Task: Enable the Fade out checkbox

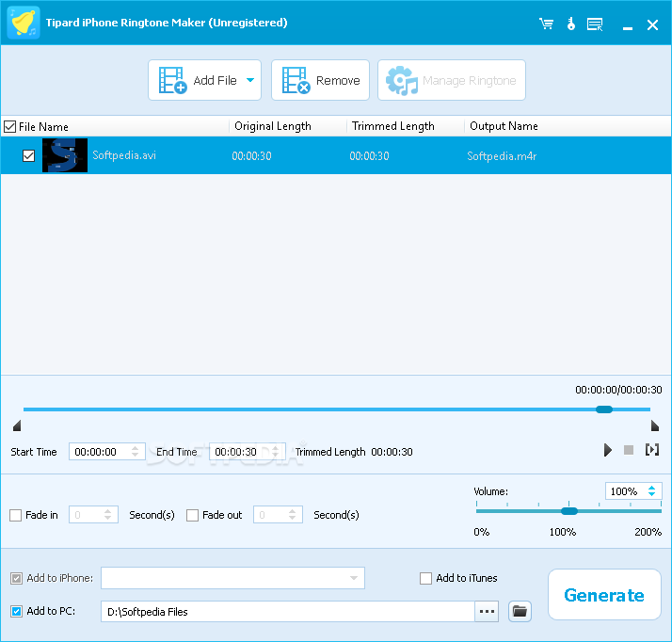Action: (192, 515)
